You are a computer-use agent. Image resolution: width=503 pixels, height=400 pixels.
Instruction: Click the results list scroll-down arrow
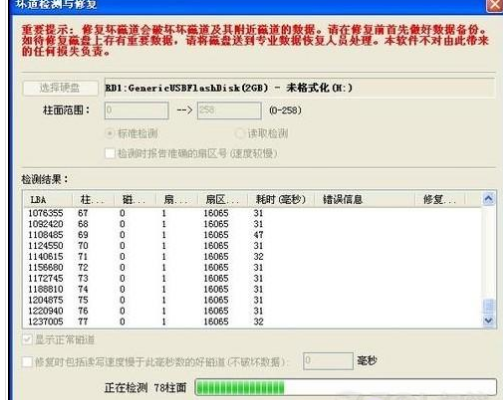click(x=488, y=321)
